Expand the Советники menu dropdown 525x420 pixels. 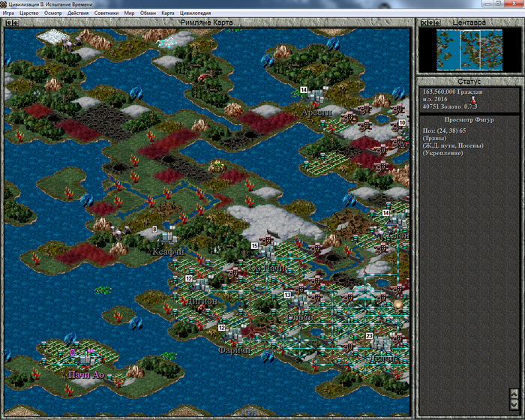pyautogui.click(x=106, y=13)
